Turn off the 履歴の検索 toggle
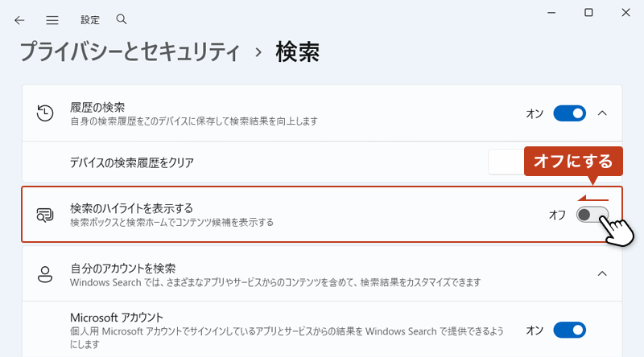The height and width of the screenshot is (357, 644). [x=569, y=113]
